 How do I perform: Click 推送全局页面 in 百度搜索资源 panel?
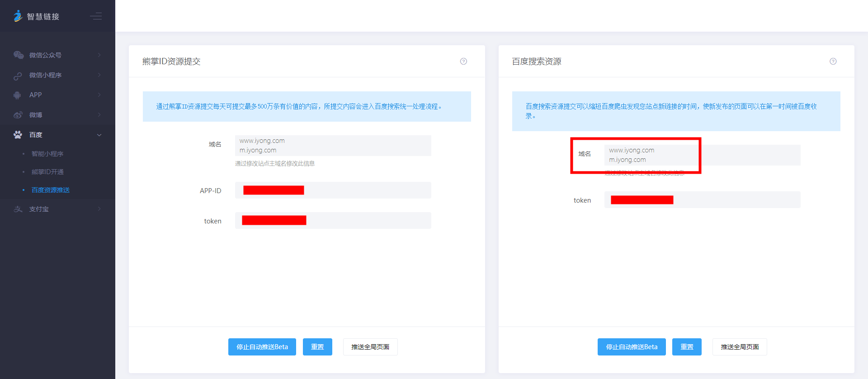click(740, 347)
